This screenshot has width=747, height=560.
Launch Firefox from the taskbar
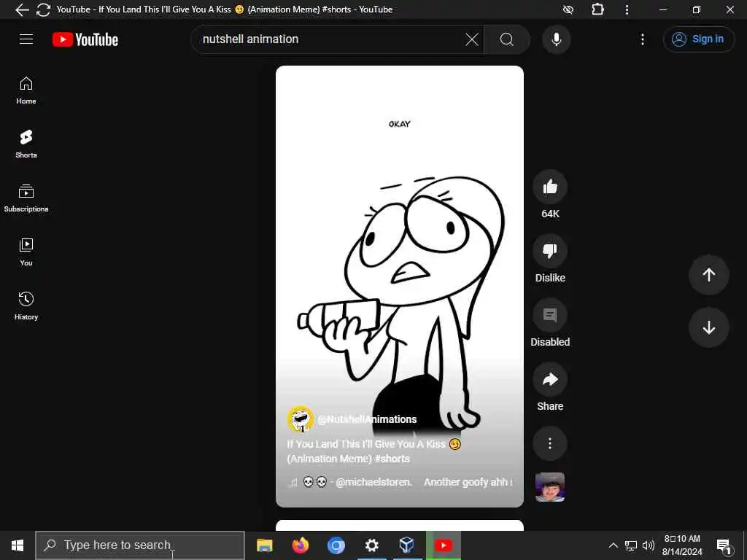pyautogui.click(x=300, y=545)
